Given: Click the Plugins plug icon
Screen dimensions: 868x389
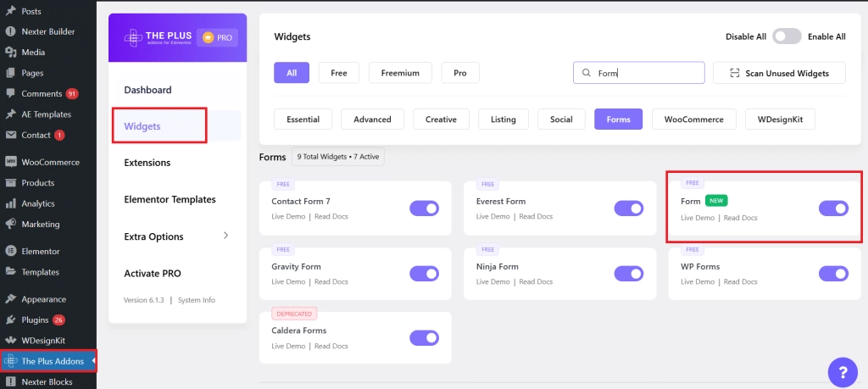Looking at the screenshot, I should click(10, 320).
